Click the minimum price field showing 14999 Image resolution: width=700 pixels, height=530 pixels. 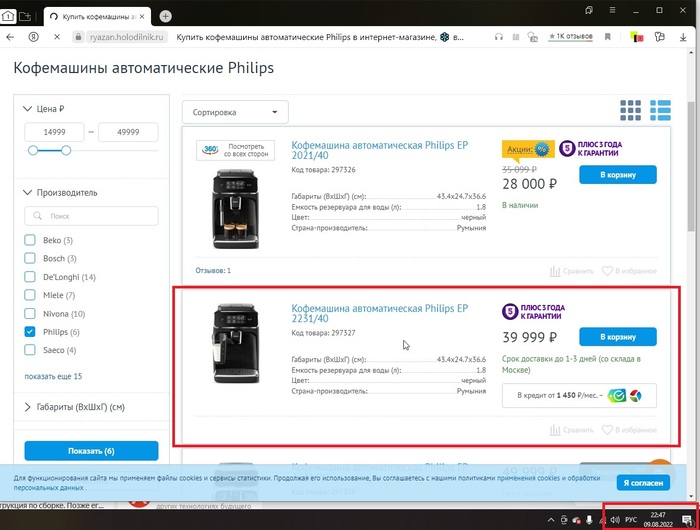click(55, 132)
